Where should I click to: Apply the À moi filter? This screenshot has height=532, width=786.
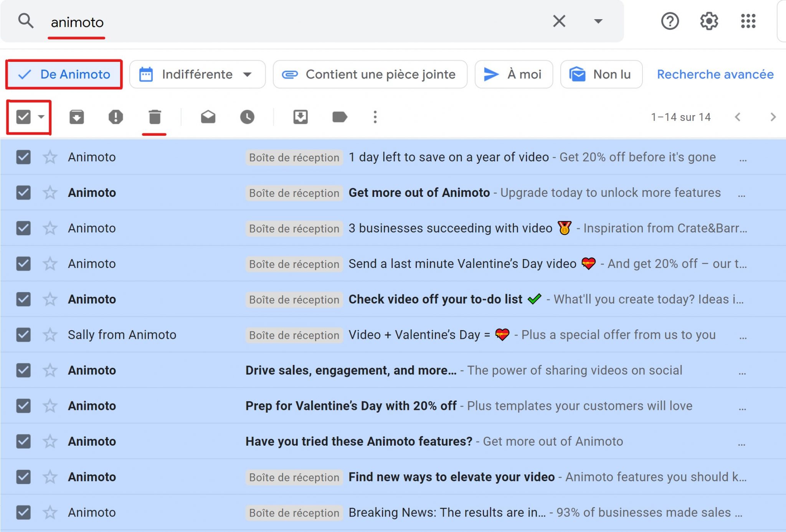[514, 74]
